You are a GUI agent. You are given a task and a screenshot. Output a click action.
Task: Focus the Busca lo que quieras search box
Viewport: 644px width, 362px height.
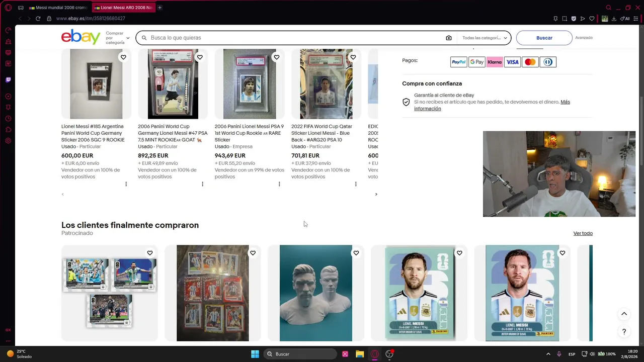point(297,38)
